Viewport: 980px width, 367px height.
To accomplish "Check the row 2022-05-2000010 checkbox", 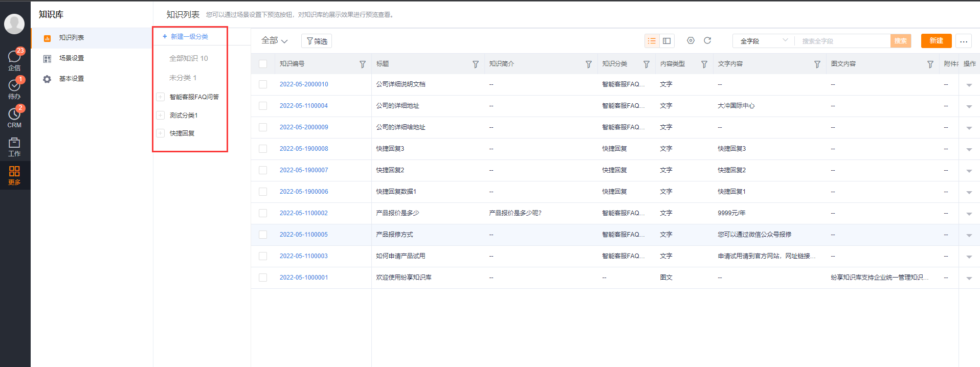I will click(263, 84).
